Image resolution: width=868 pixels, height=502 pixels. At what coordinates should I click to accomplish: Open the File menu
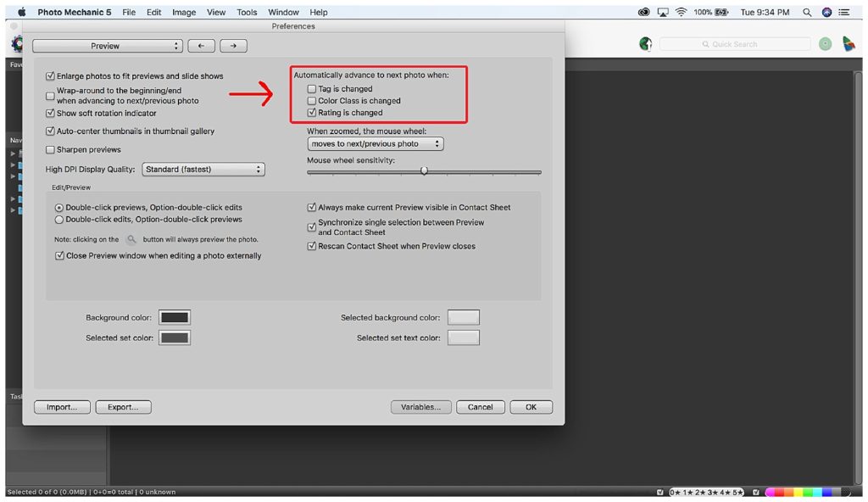129,12
